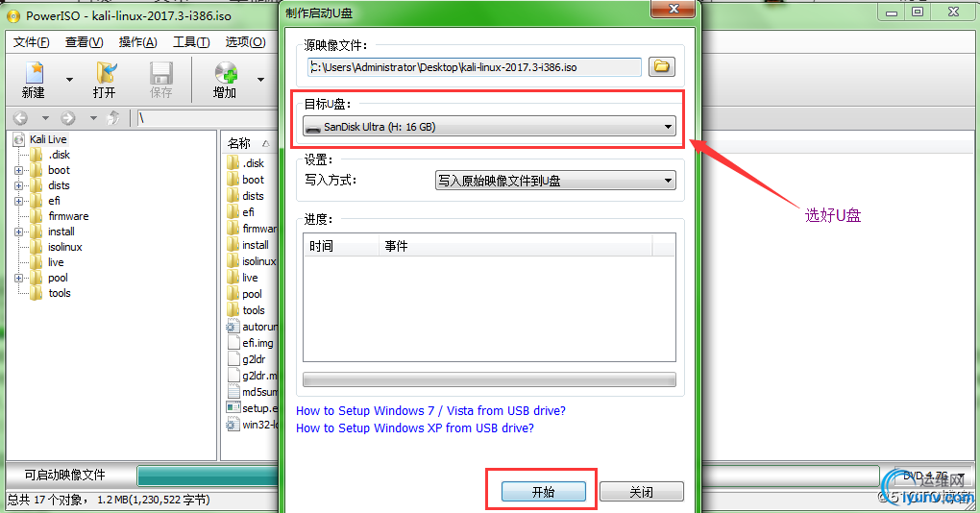The width and height of the screenshot is (980, 513).
Task: Select isolinux folder in the tree
Action: point(65,247)
